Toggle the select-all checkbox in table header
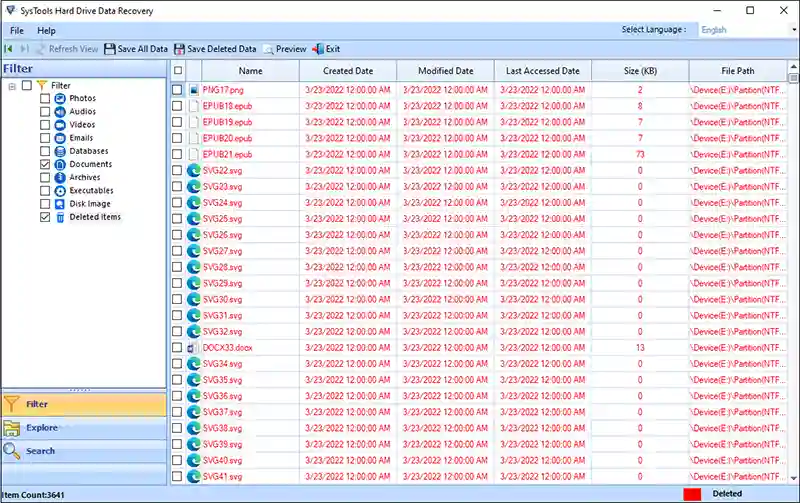Viewport: 800px width, 503px height. coord(178,70)
